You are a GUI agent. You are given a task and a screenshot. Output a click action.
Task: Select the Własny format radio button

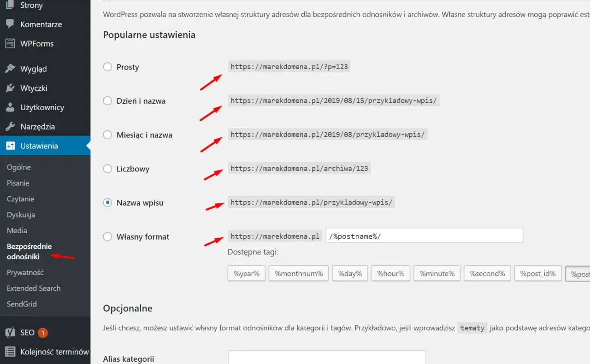[x=107, y=237]
